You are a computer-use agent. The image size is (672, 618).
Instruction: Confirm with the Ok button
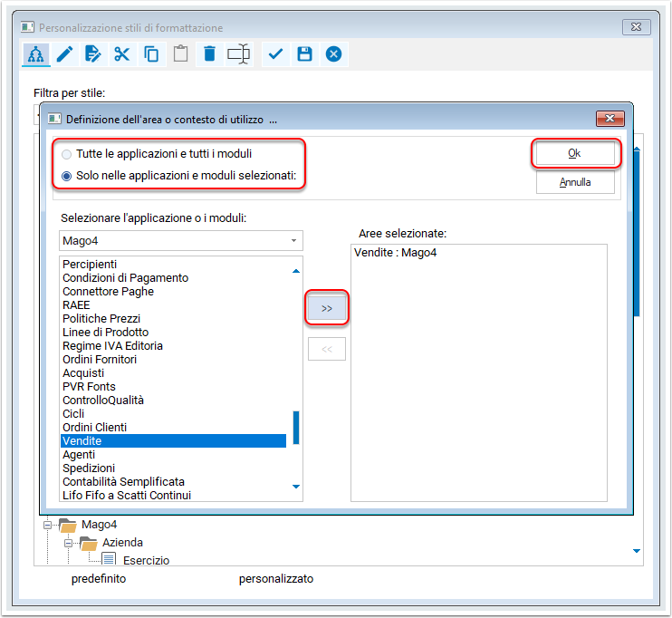[575, 153]
